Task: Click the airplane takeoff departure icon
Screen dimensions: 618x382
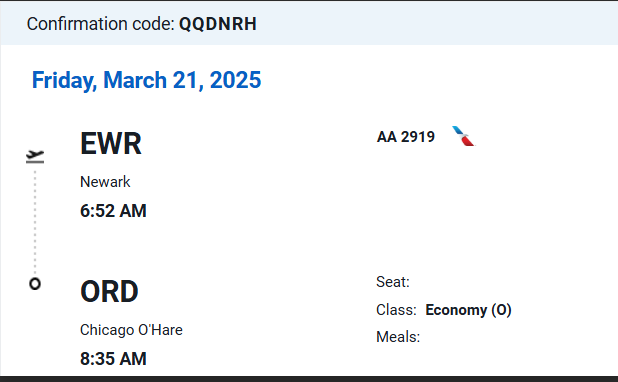Action: click(35, 157)
